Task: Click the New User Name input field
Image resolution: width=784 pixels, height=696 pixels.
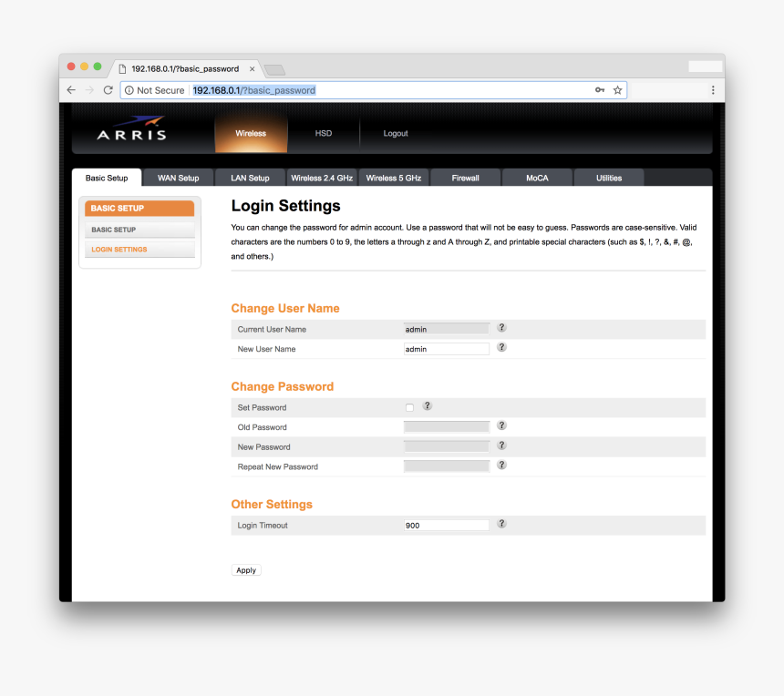Action: (x=447, y=349)
